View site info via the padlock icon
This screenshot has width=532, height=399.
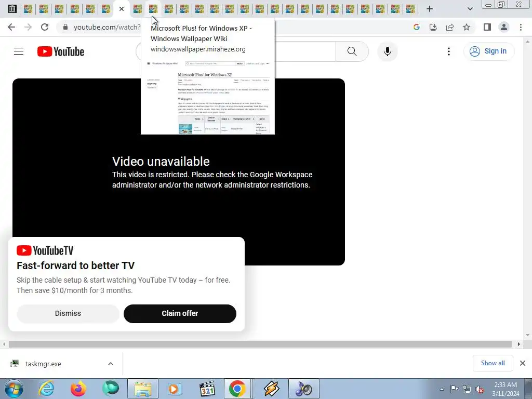pos(65,27)
